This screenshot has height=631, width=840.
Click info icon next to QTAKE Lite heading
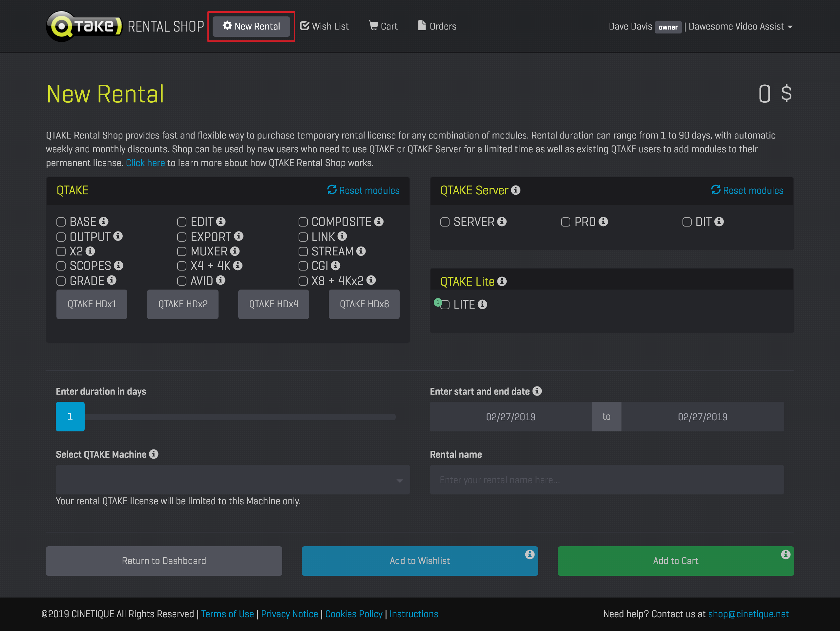click(502, 281)
